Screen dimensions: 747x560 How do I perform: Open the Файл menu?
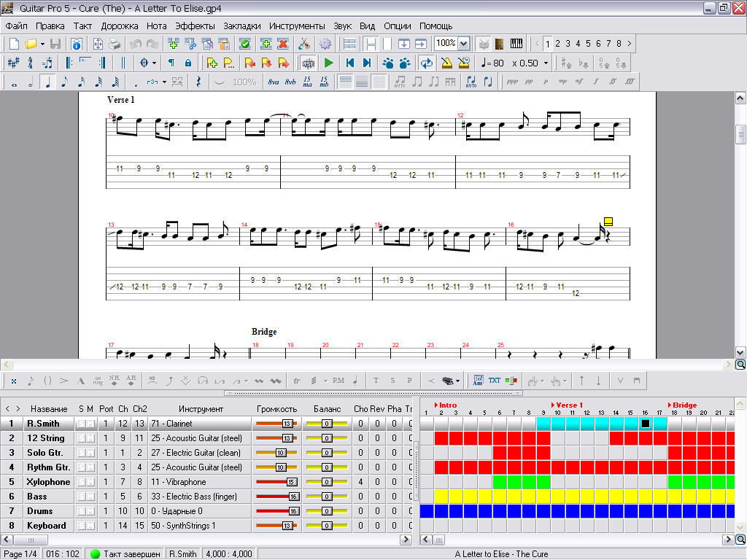point(17,26)
